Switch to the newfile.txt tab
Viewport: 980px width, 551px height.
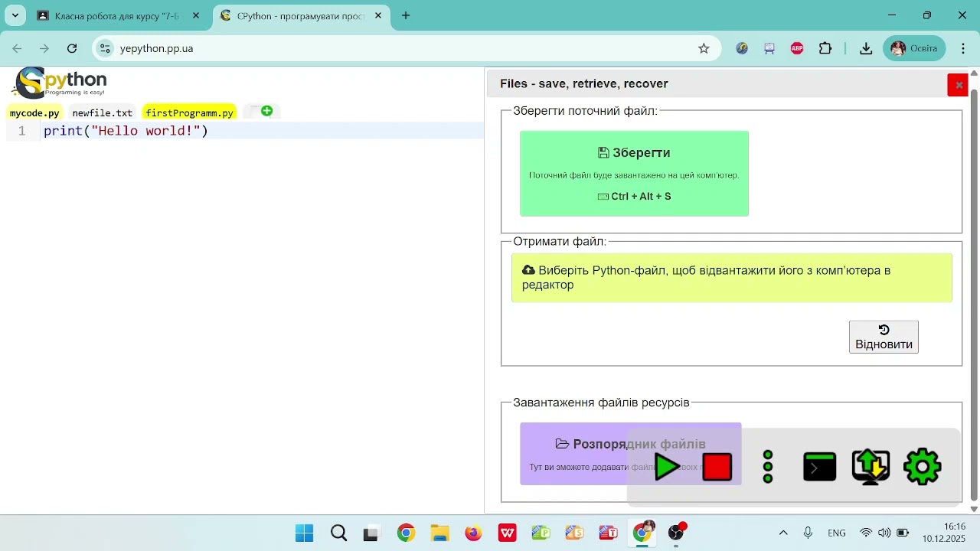click(x=103, y=112)
